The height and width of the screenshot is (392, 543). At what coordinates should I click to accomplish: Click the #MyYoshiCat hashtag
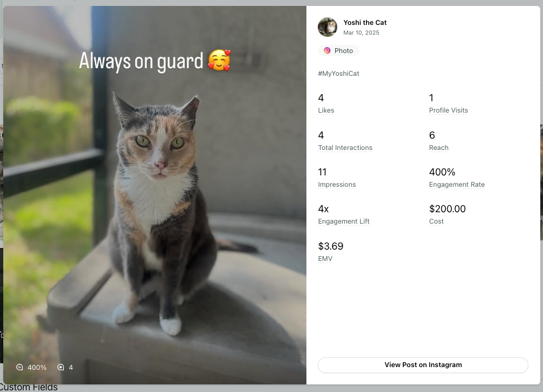coord(338,74)
